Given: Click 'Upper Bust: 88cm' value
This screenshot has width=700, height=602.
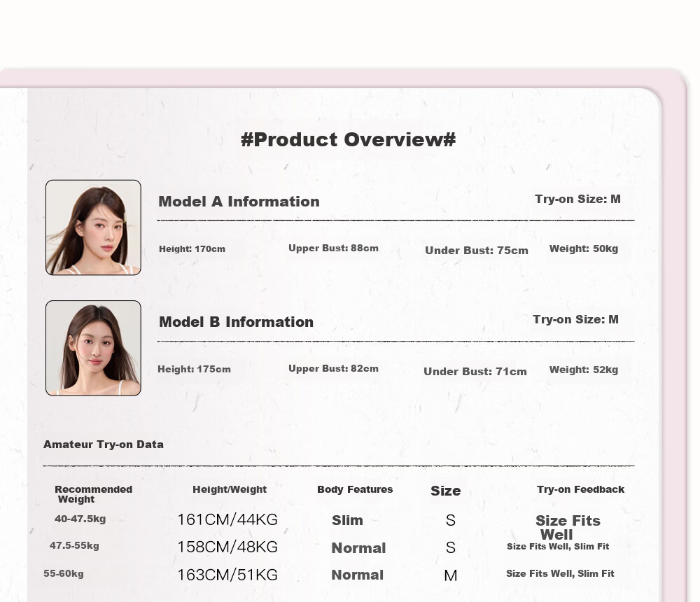Looking at the screenshot, I should [333, 248].
